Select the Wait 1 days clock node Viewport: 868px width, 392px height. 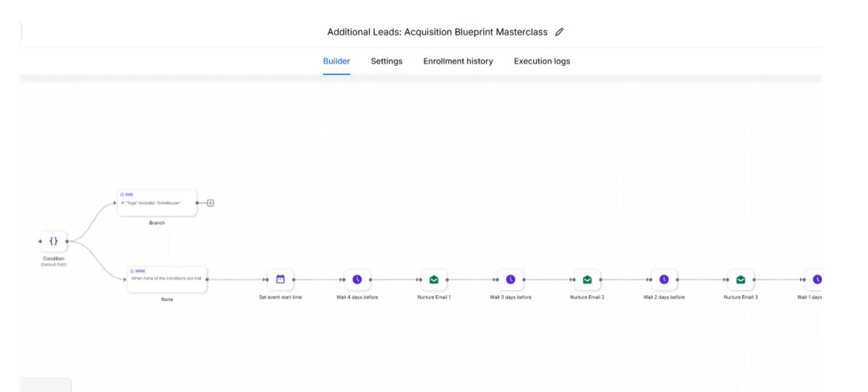tap(814, 280)
